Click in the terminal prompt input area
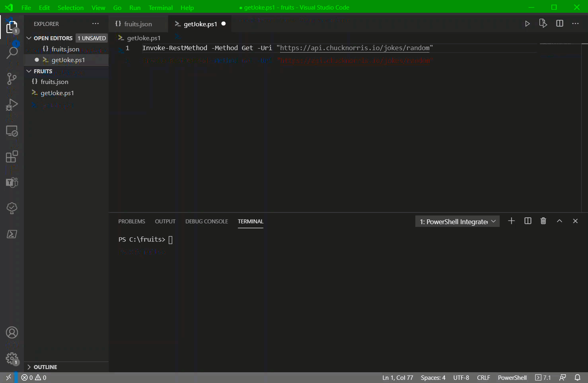Screen dimensions: 588x383 point(171,240)
